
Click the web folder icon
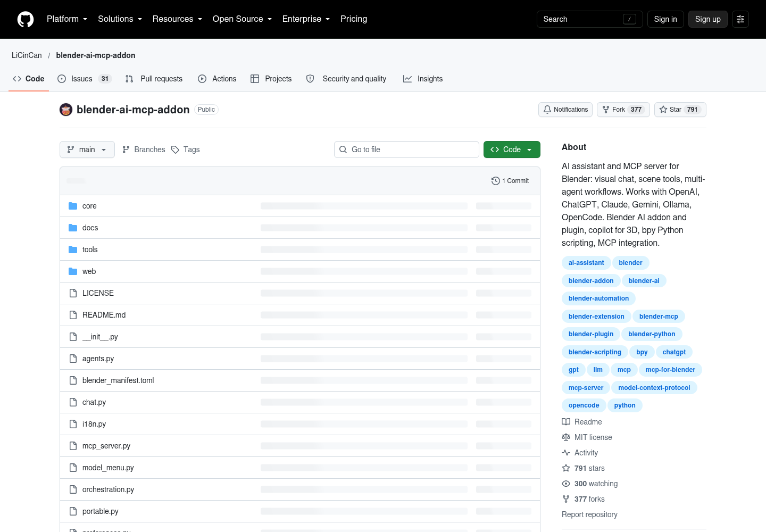[x=73, y=271]
